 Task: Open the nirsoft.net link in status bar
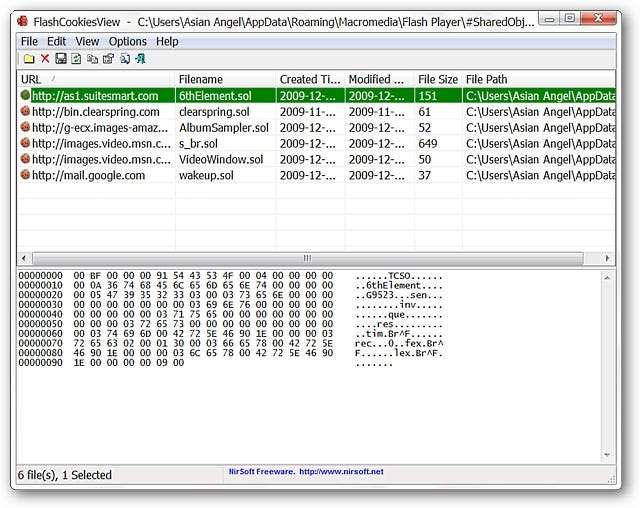(x=302, y=471)
